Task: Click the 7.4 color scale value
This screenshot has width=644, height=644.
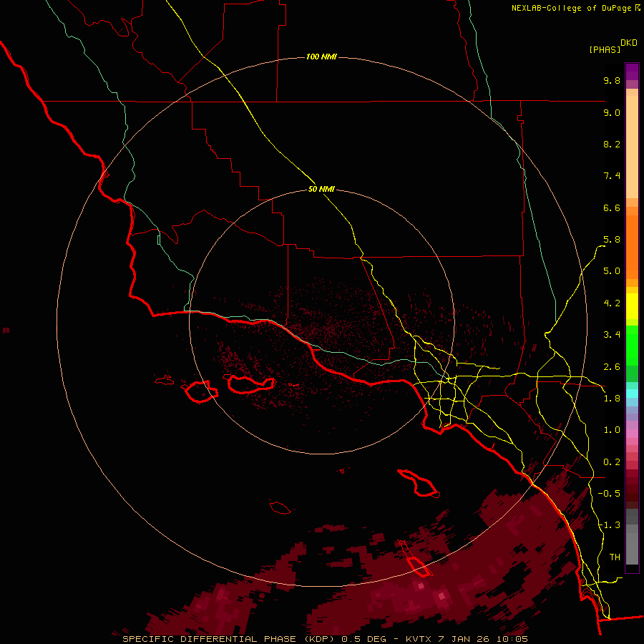Action: pos(612,176)
